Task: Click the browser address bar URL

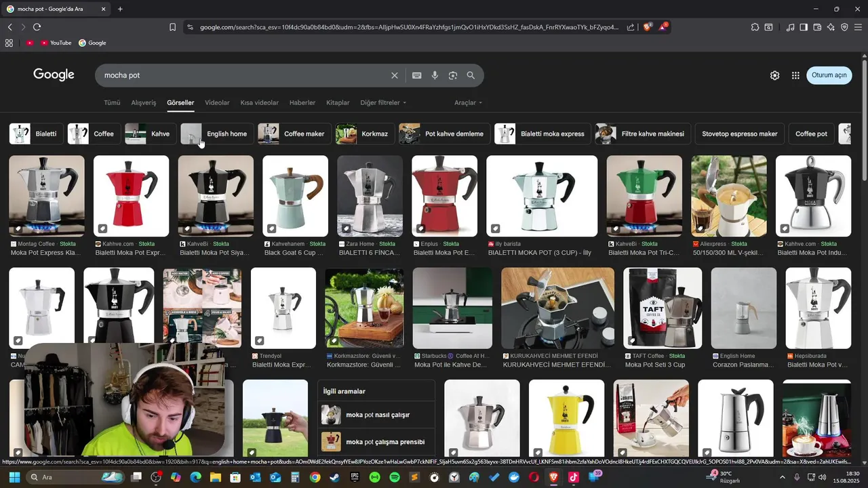Action: click(x=409, y=27)
